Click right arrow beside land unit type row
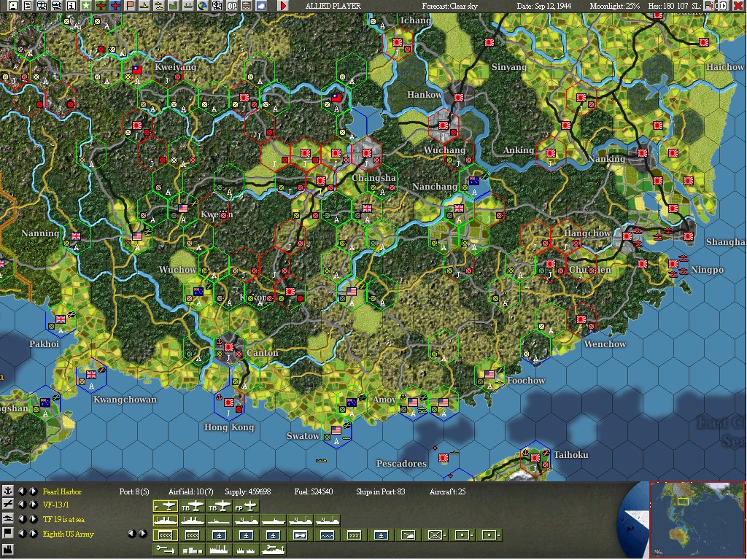The width and height of the screenshot is (747, 560). pyautogui.click(x=143, y=534)
